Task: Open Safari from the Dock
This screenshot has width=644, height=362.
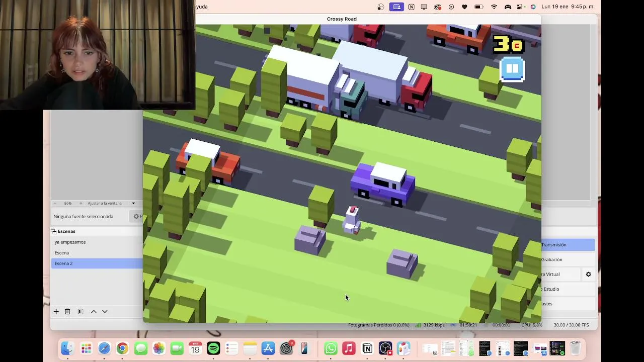Action: coord(104,348)
